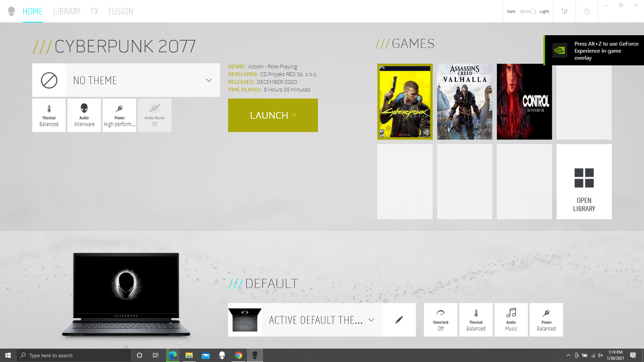Viewport: 644px width, 362px height.
Task: Show hidden system tray icons
Action: (569, 355)
